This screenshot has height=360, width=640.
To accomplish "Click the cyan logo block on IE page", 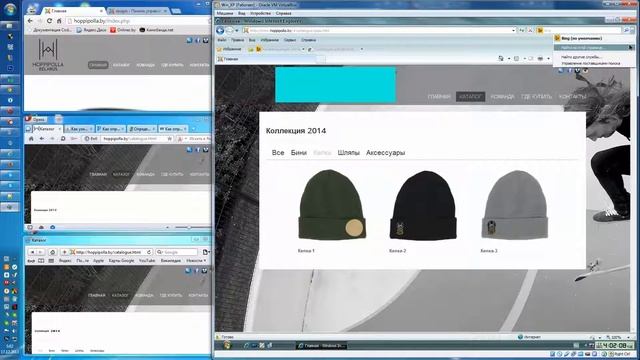I will pyautogui.click(x=336, y=85).
